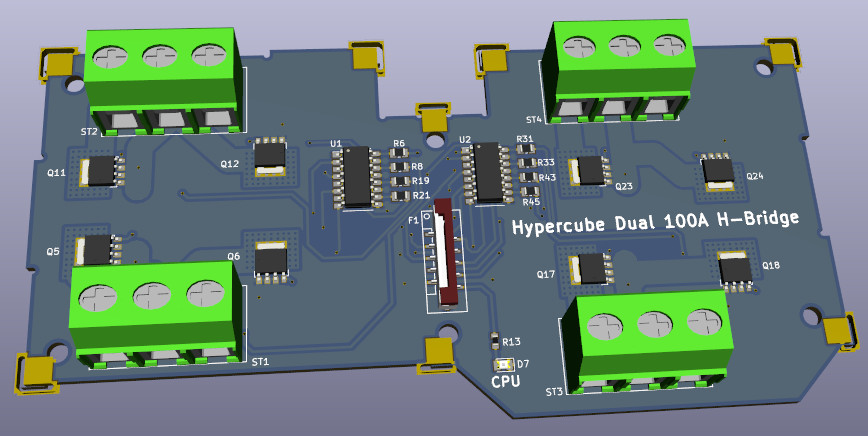Click the "ST1" reference label
The width and height of the screenshot is (868, 436).
[260, 362]
